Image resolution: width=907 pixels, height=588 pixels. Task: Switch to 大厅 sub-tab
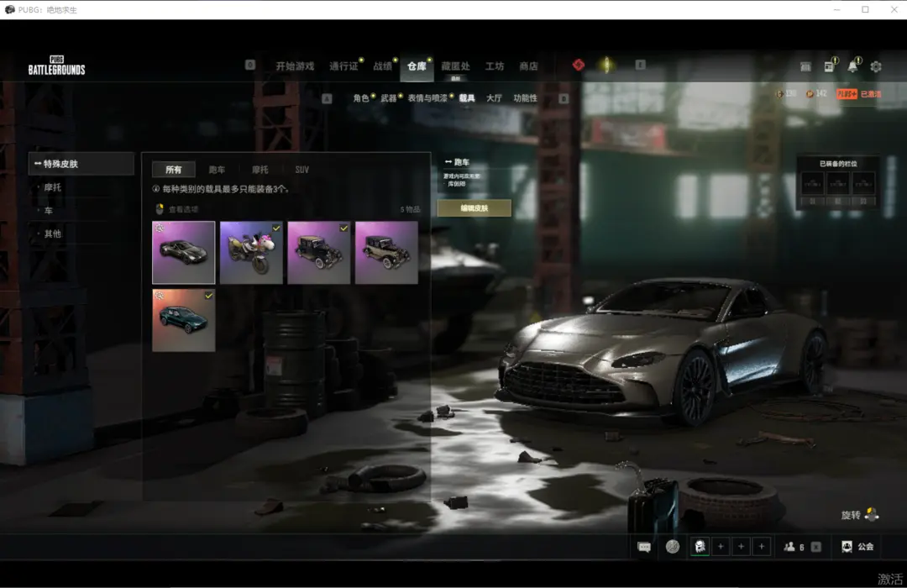tap(494, 97)
